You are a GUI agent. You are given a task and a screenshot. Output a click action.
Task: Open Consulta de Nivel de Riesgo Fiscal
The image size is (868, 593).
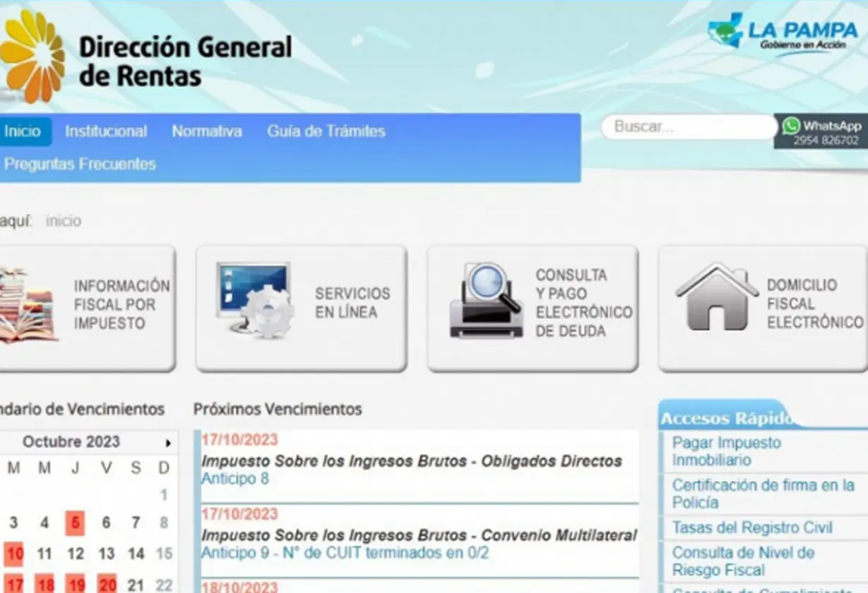pyautogui.click(x=743, y=561)
